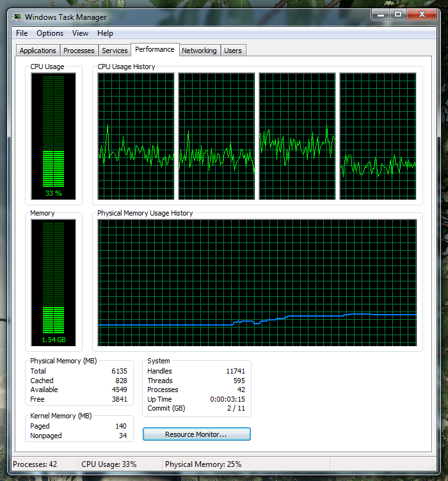Click the status bar CPU Usage: 33% entry
This screenshot has height=481, width=448.
point(109,464)
